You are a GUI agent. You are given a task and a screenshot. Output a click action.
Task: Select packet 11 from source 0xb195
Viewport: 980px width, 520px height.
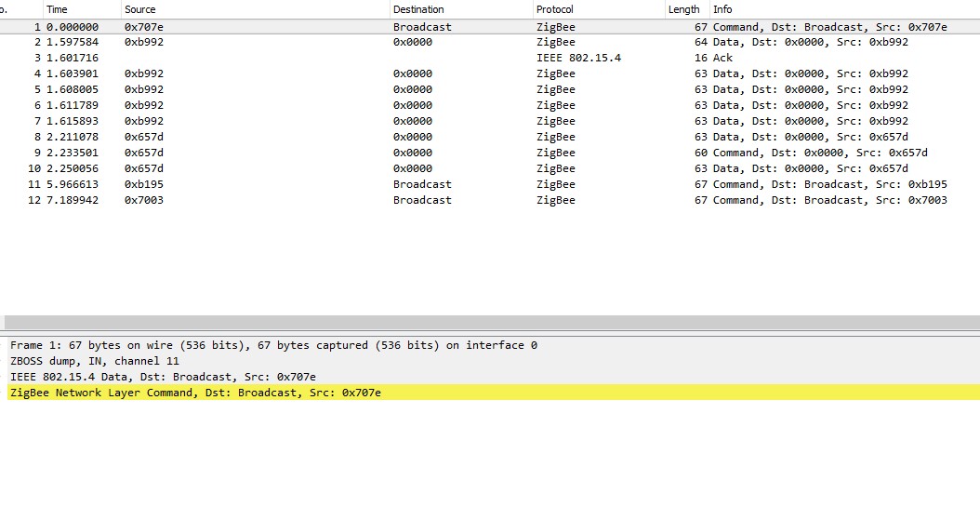(x=490, y=184)
